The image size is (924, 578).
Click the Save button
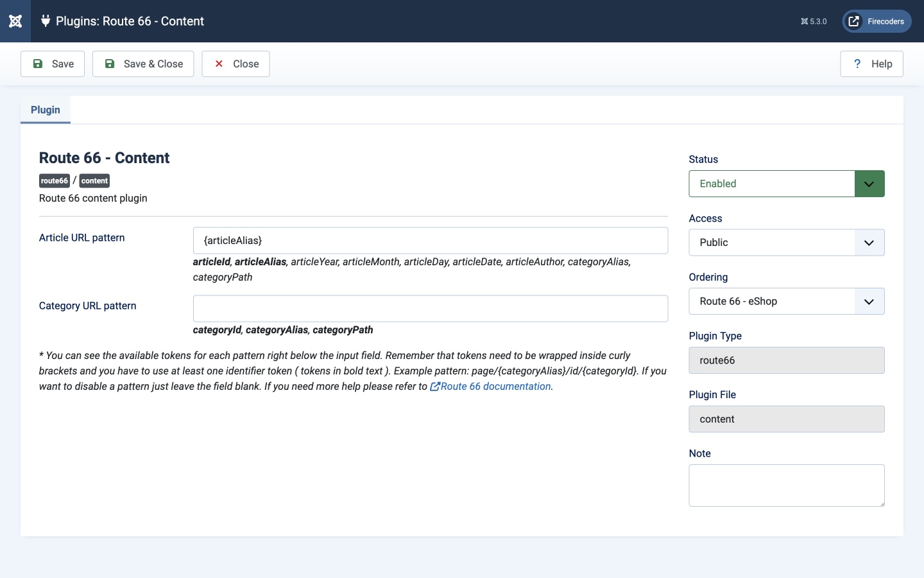coord(53,64)
